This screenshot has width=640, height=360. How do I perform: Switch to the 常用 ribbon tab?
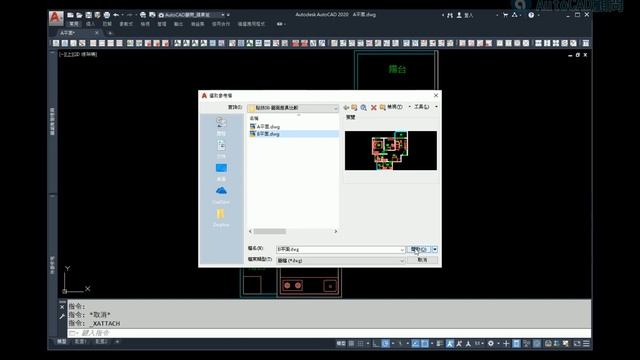[x=74, y=24]
